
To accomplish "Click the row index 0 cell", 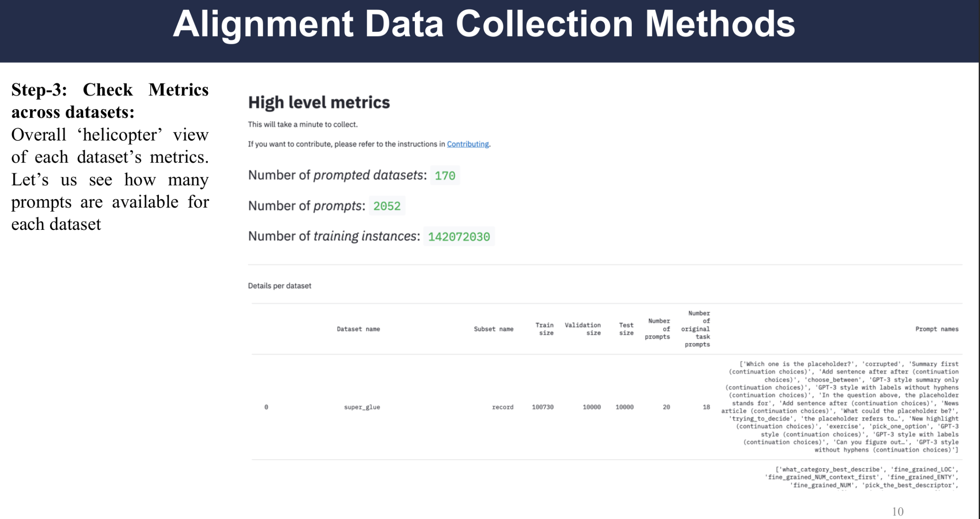I will pyautogui.click(x=266, y=407).
